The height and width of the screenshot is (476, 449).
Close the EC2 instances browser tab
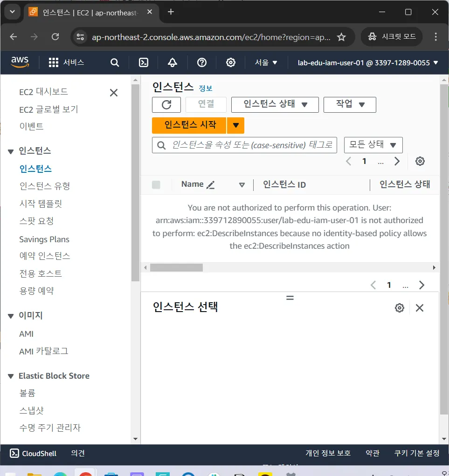tap(150, 12)
